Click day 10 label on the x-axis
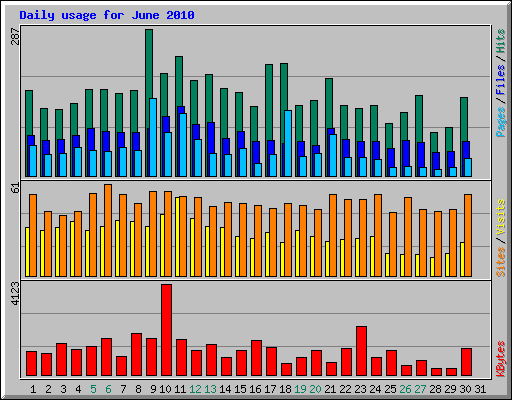The width and height of the screenshot is (512, 400). pyautogui.click(x=165, y=389)
